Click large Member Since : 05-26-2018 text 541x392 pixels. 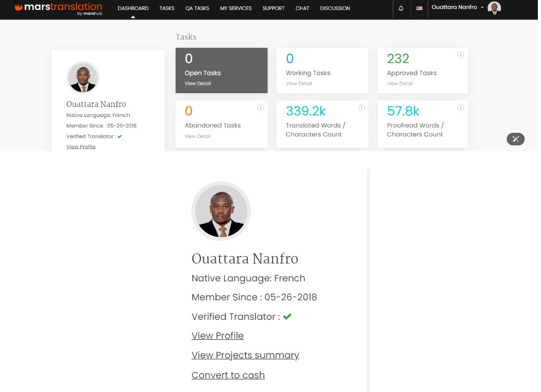click(254, 297)
